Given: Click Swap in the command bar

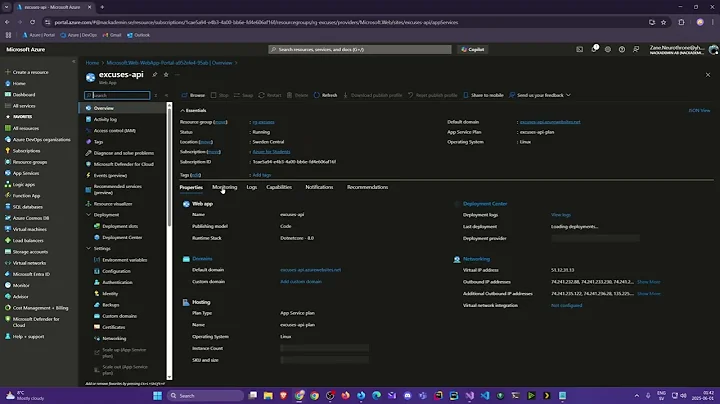Looking at the screenshot, I should (x=243, y=95).
